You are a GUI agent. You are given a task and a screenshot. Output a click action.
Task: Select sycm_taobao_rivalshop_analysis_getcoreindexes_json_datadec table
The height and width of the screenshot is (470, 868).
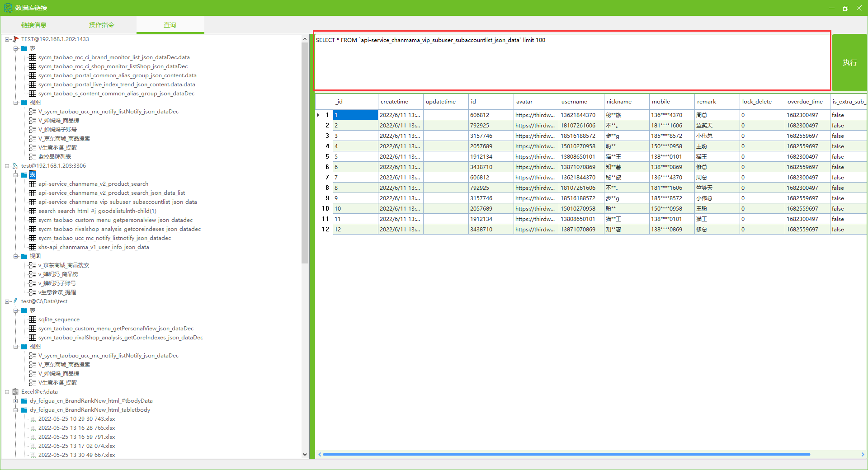point(119,229)
